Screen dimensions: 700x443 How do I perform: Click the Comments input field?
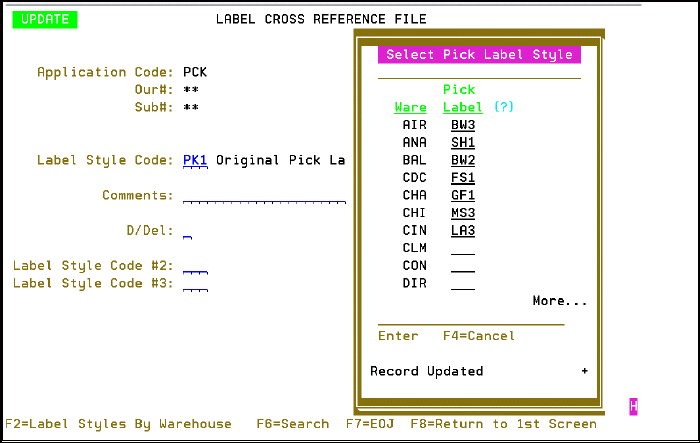(x=264, y=196)
